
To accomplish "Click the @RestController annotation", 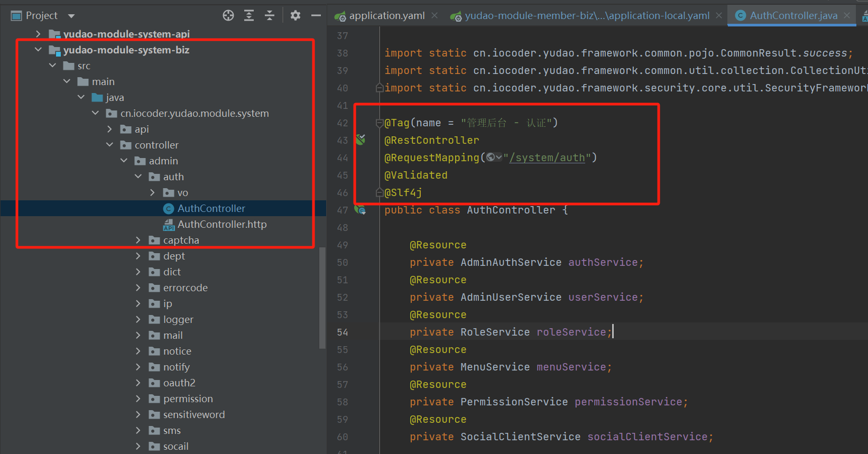I will (432, 140).
